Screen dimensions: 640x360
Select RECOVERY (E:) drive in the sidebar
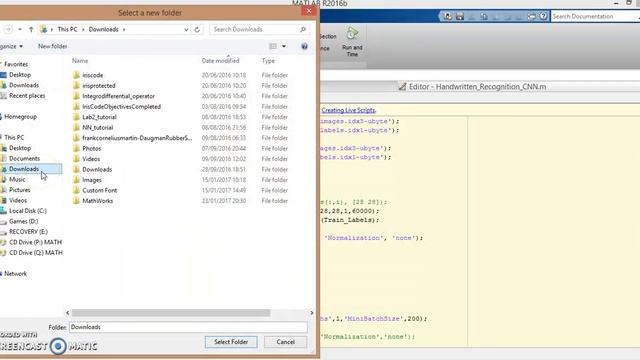(28, 232)
